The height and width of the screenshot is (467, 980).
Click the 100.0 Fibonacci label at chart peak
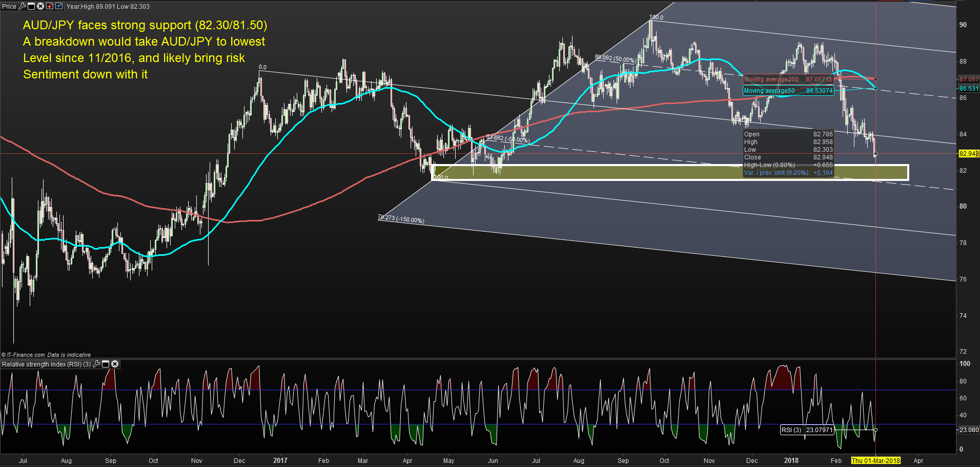(656, 17)
